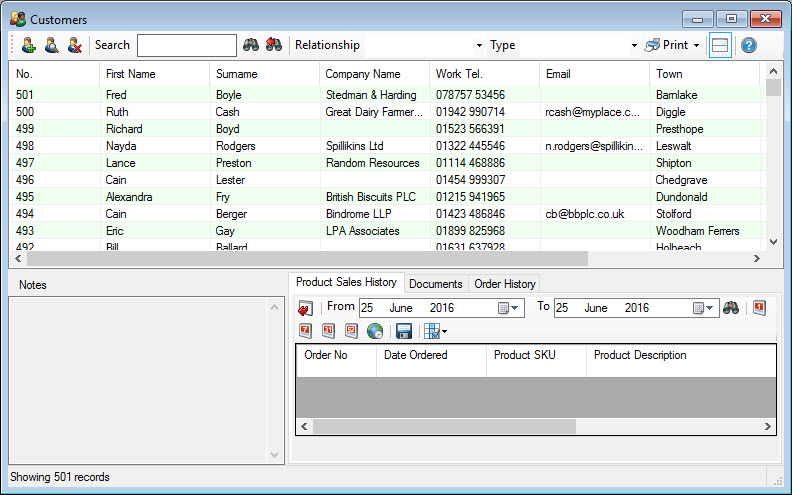Expand the Type filter dropdown
Viewport: 792px width, 495px height.
(634, 46)
